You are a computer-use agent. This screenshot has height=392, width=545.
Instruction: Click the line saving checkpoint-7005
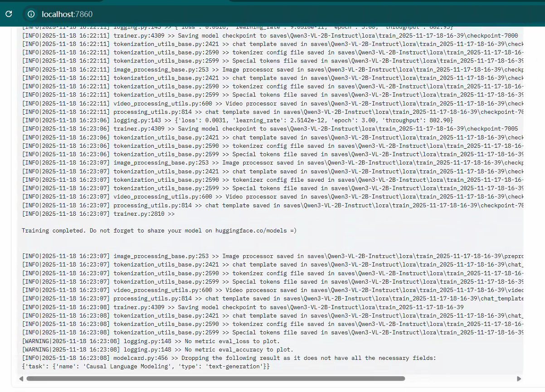[270, 129]
